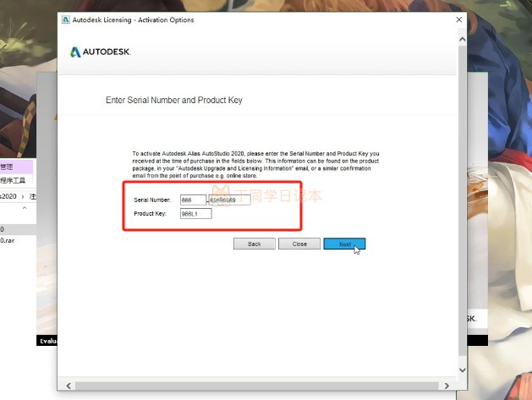
Task: Close the Autodesk Licensing window
Action: tap(458, 19)
